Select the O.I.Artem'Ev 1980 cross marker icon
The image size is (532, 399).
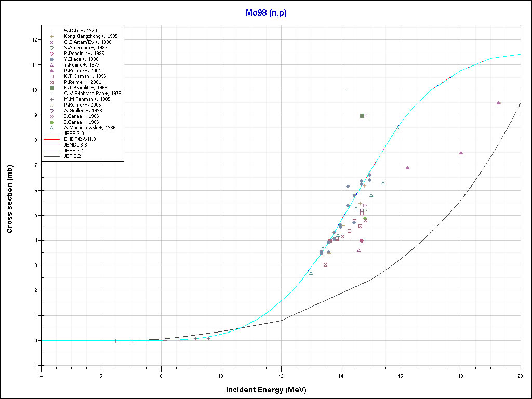coord(52,42)
